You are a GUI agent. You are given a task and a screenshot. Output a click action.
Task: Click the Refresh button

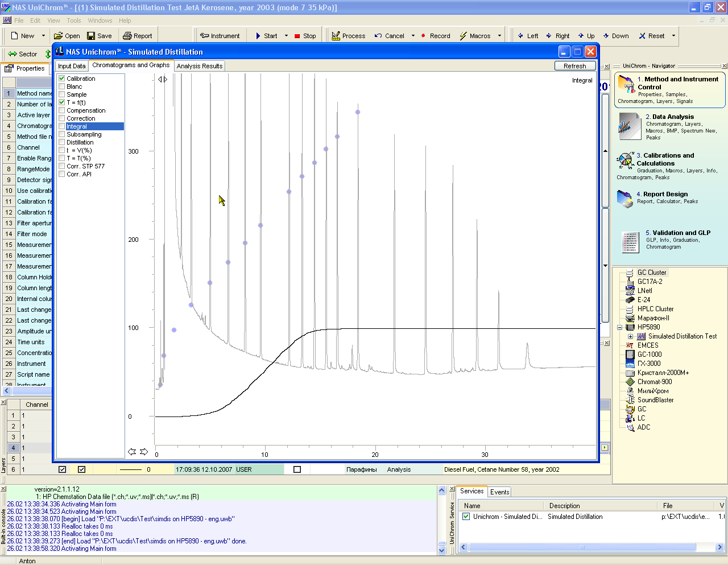575,66
